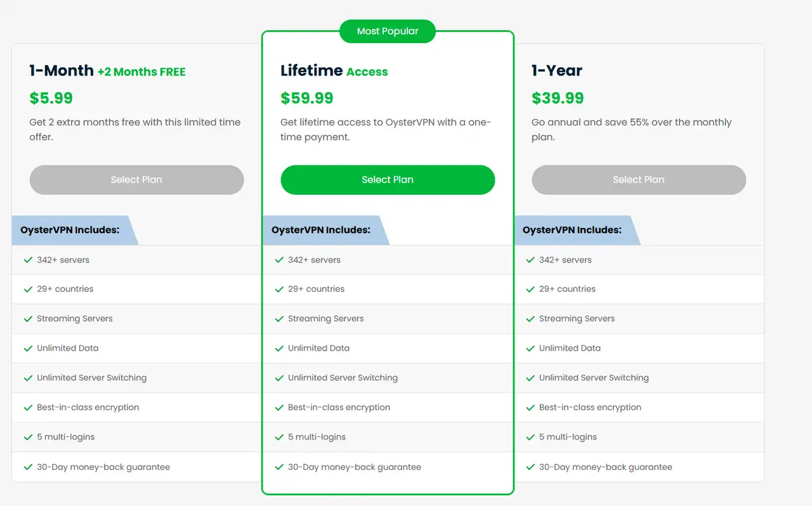This screenshot has width=812, height=506.
Task: Select the 1-Year plan button
Action: pyautogui.click(x=639, y=179)
